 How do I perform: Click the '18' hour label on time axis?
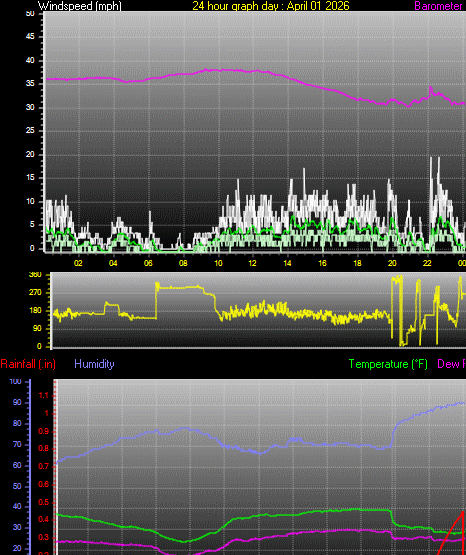point(357,263)
